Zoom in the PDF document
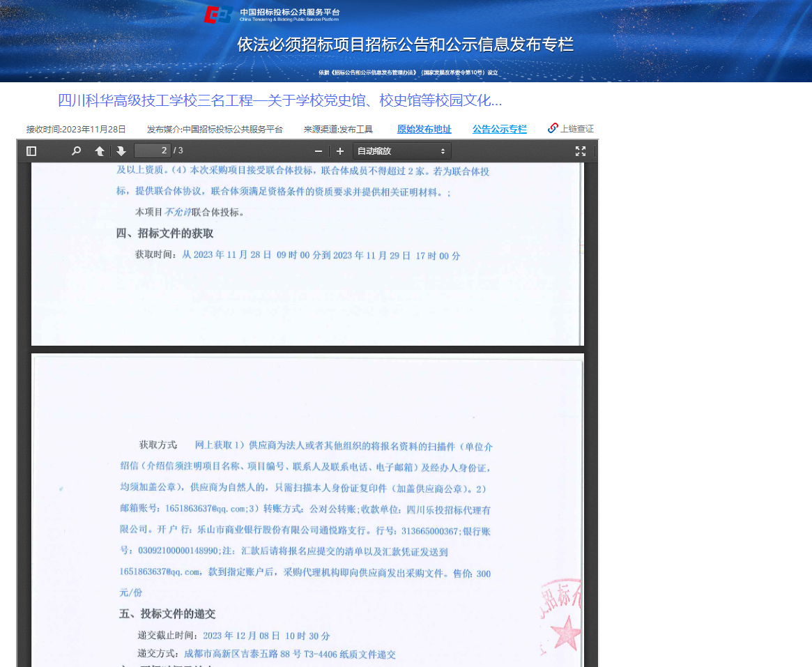Screen dimensions: 812x667 [339, 151]
